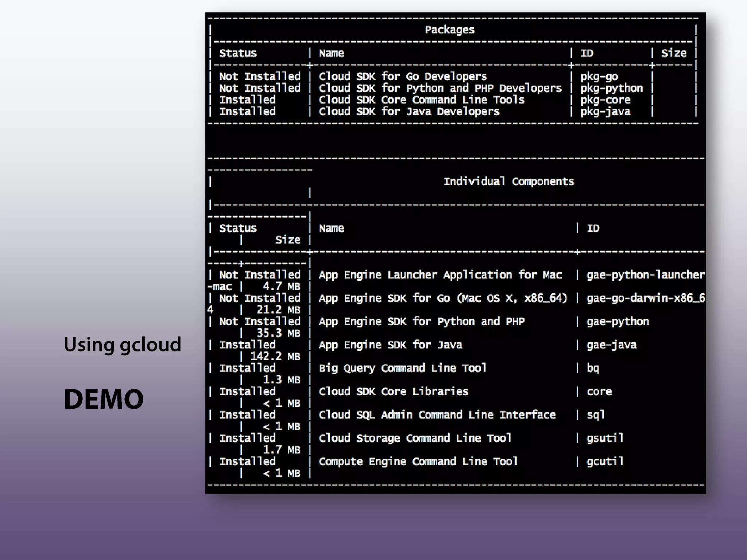Click 'Cloud Storage Command Line Tool' name
The image size is (747, 560).
415,438
